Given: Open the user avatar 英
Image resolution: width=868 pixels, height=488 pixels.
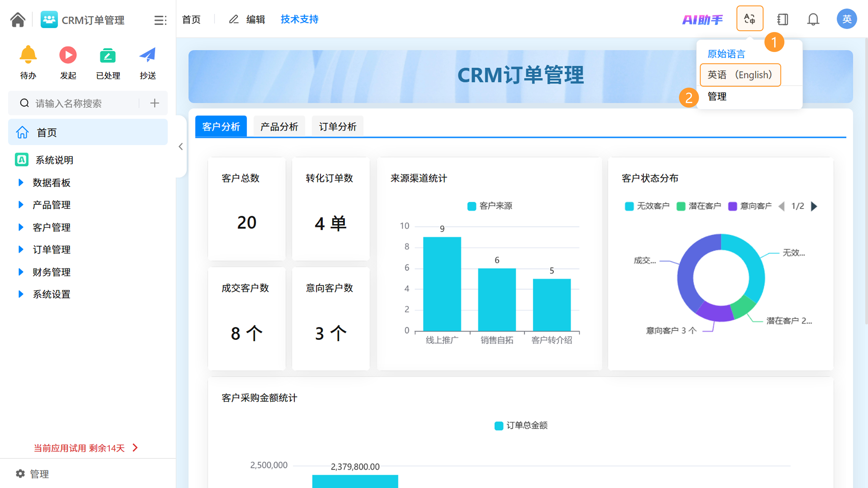Looking at the screenshot, I should [x=847, y=19].
